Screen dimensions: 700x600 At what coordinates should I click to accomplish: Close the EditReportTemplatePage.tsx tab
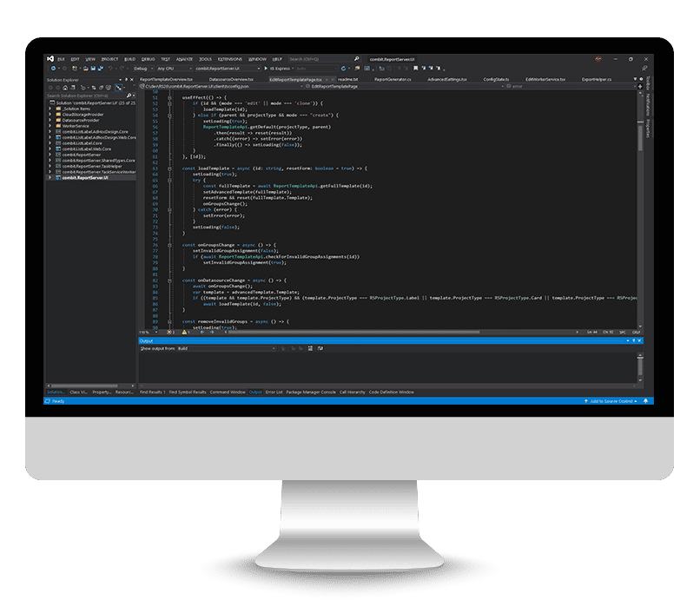point(333,80)
